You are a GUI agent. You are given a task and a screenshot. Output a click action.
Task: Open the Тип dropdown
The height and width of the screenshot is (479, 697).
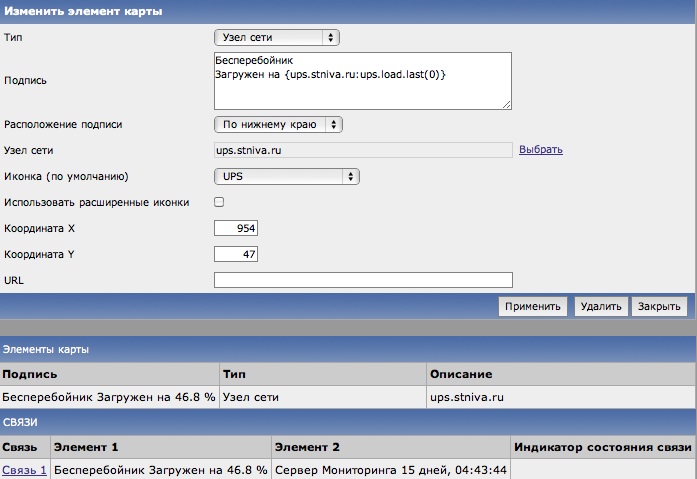277,37
